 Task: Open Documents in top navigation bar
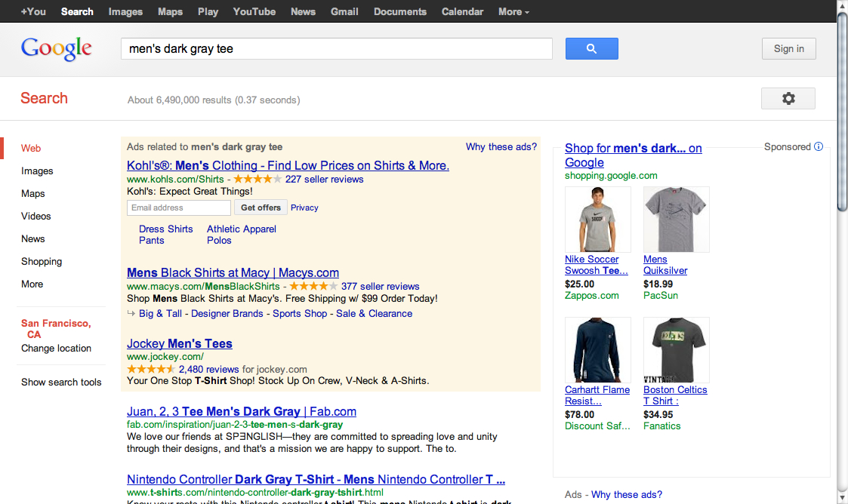(399, 11)
